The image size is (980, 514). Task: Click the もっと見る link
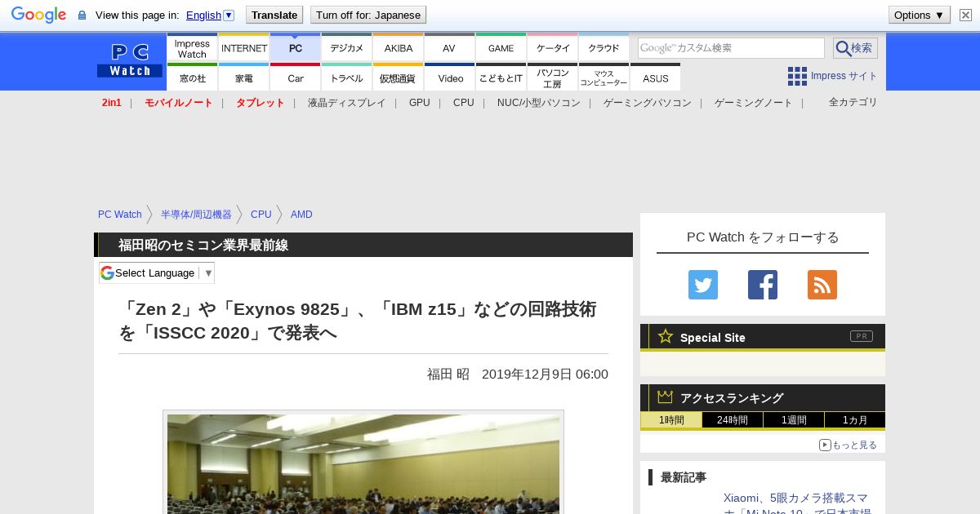854,445
